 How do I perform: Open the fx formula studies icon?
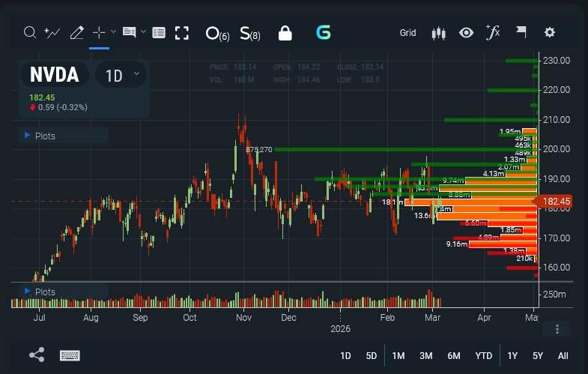[x=493, y=32]
